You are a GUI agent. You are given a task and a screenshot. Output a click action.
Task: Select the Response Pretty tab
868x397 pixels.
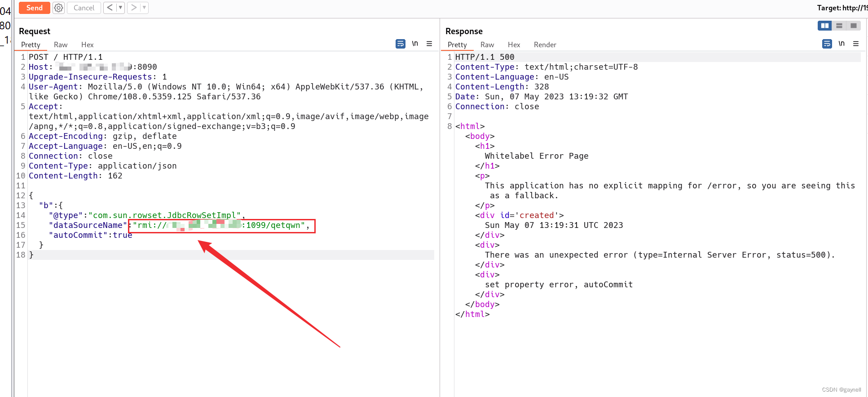tap(457, 45)
